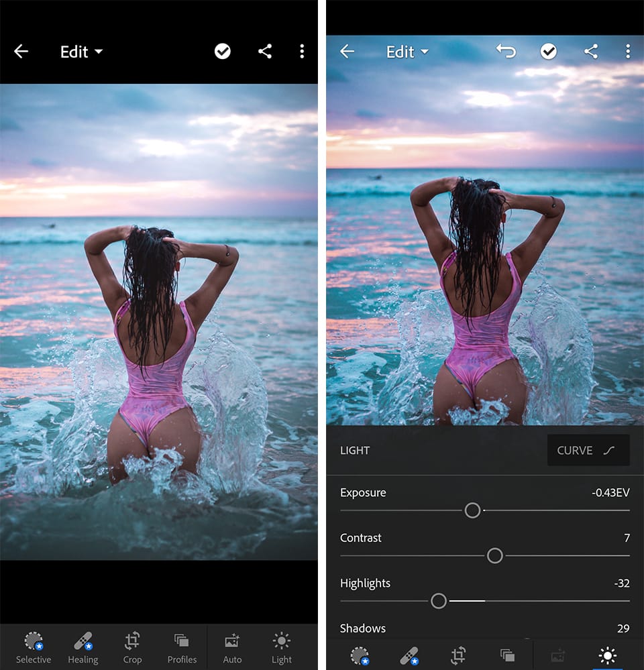Open the labeled Crop tool
Image resolution: width=644 pixels, height=670 pixels.
click(132, 647)
